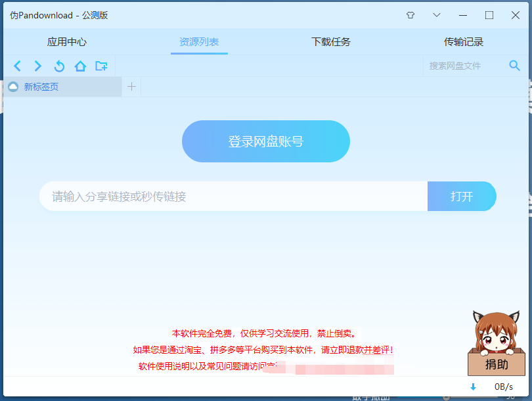Click the cloud icon on 新标签页 tab
The height and width of the screenshot is (401, 532).
[13, 87]
